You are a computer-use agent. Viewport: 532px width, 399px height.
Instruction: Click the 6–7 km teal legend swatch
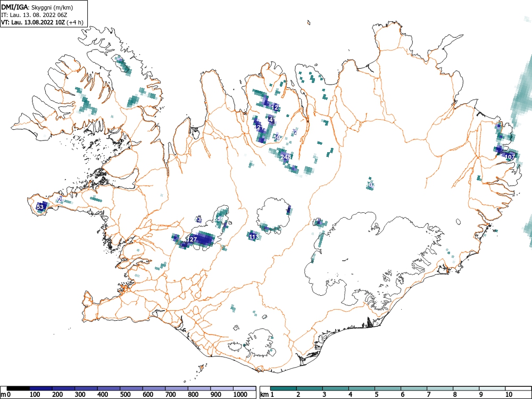click(x=414, y=388)
